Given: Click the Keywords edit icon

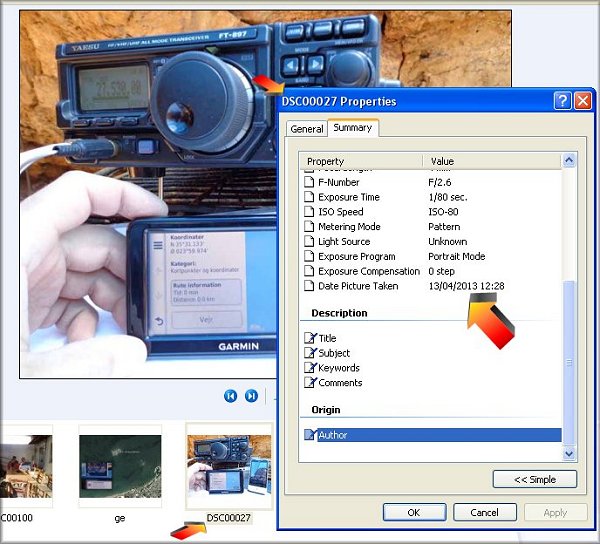Looking at the screenshot, I should coord(310,367).
